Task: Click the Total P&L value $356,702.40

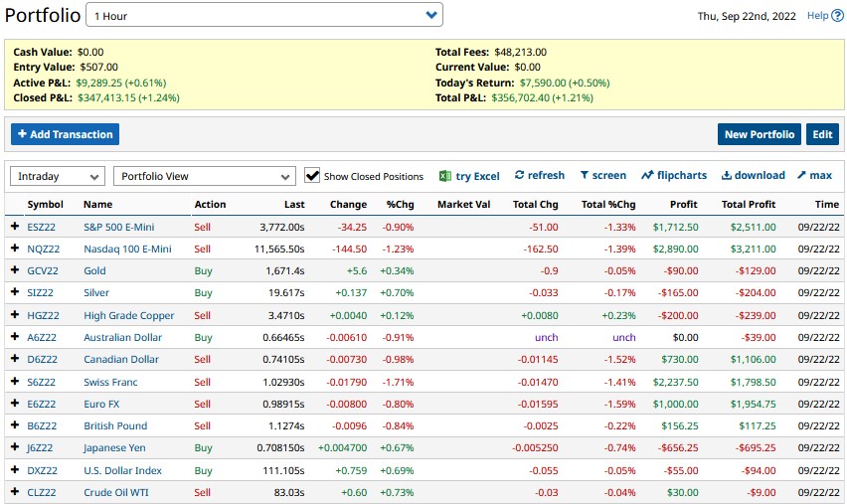Action: tap(542, 97)
